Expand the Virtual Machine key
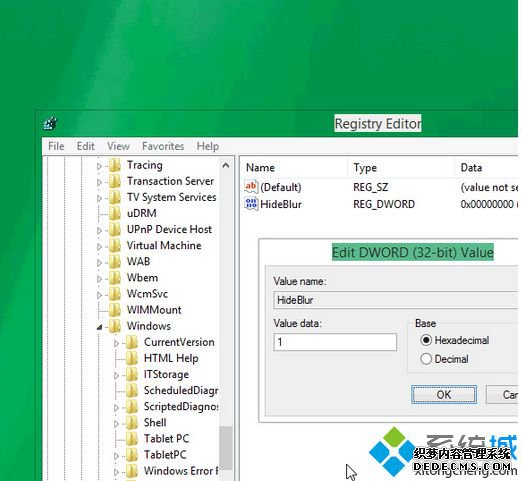Image resolution: width=522 pixels, height=481 pixels. pyautogui.click(x=99, y=246)
